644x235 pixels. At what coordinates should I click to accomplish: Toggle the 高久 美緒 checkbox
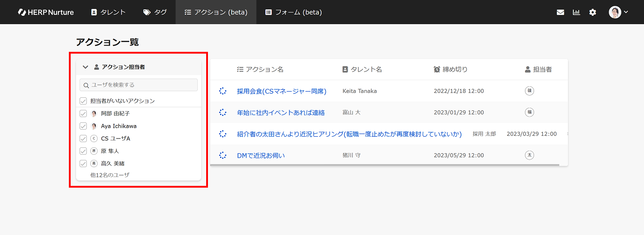83,164
